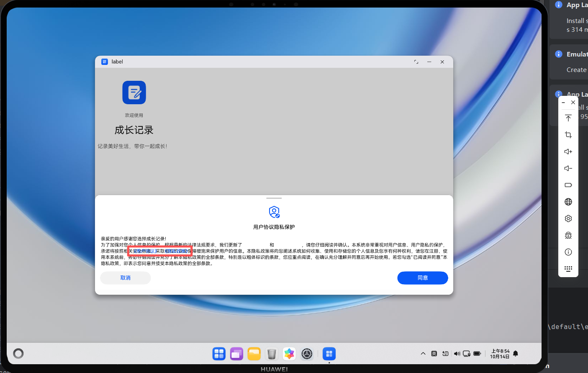The image size is (588, 373).
Task: Click the 同意 (Agree) button
Action: pyautogui.click(x=422, y=278)
